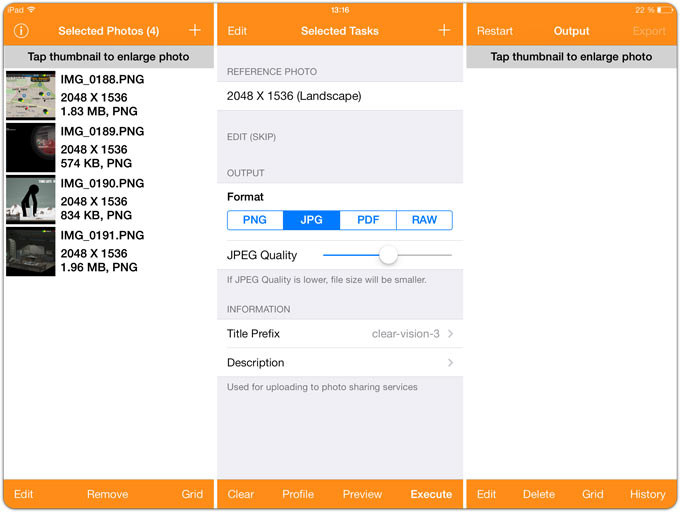
Task: Open the IMG_0188.PNG map thumbnail
Action: pyautogui.click(x=31, y=95)
